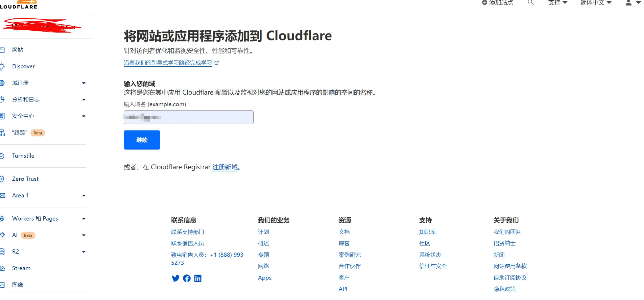Select Discover in the sidebar
644x300 pixels.
23,66
